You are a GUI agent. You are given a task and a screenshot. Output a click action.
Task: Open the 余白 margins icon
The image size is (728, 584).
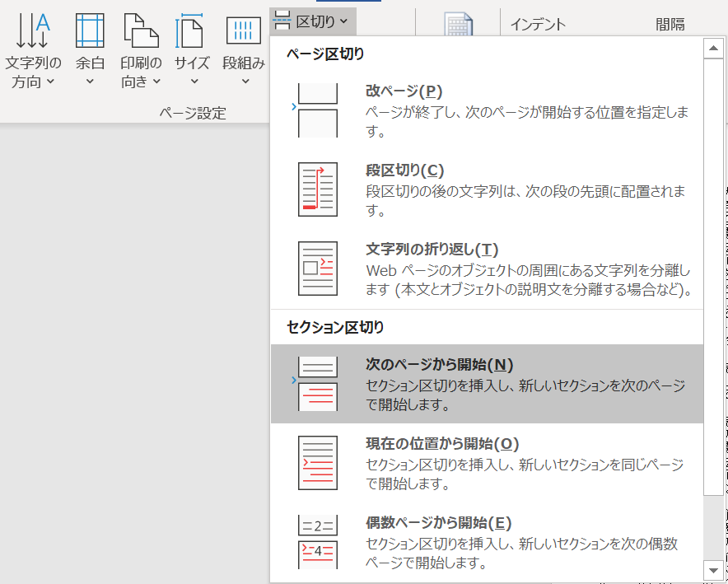tap(90, 31)
